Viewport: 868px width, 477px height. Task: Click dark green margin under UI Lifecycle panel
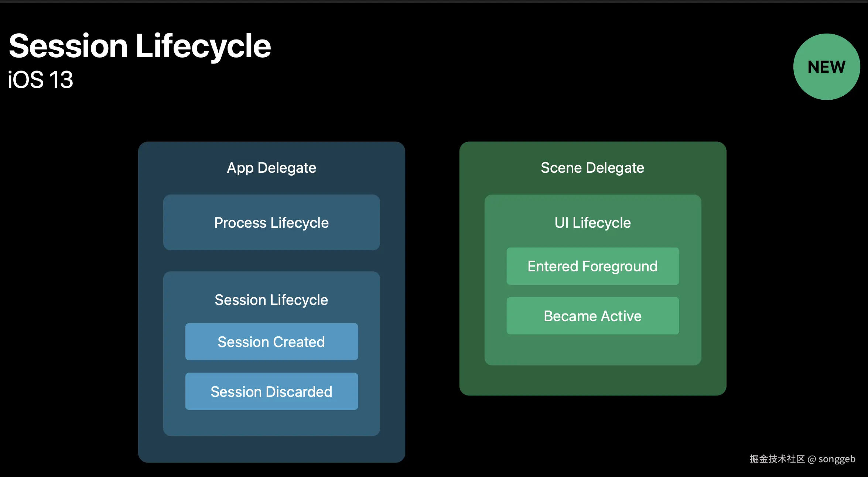click(592, 380)
